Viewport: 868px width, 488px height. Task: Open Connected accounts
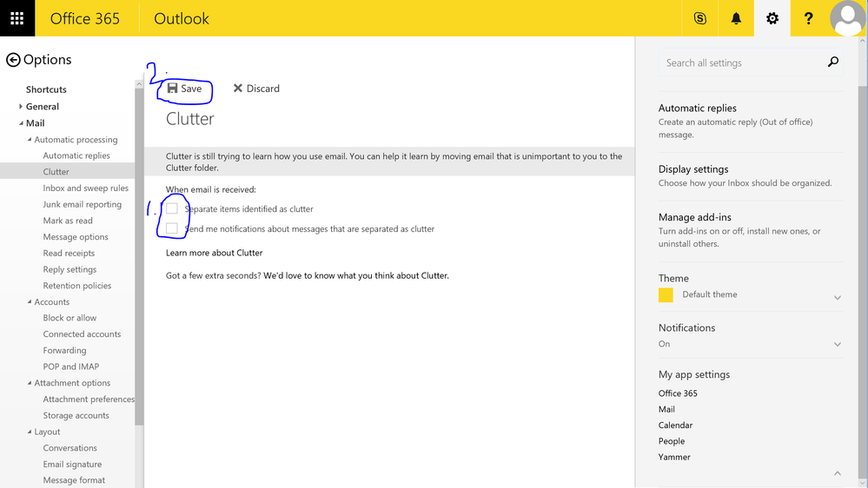(x=82, y=334)
